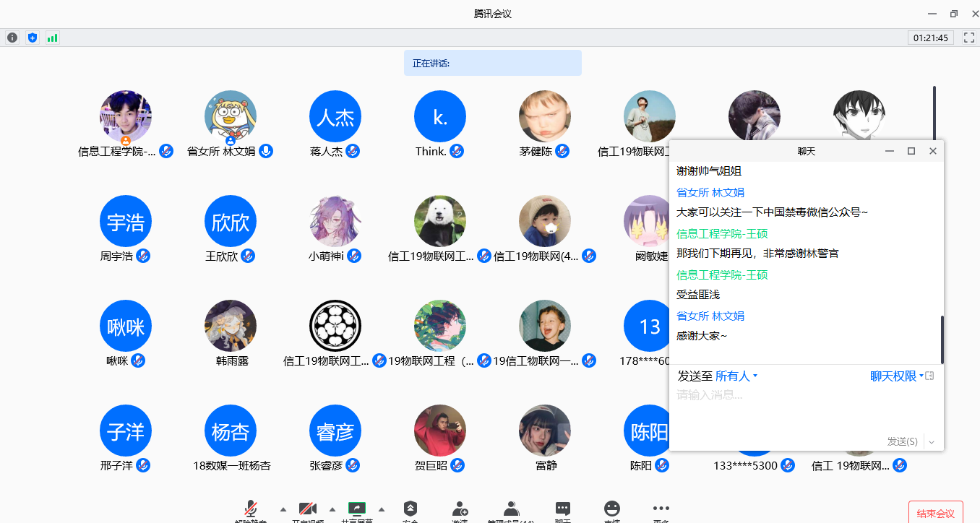This screenshot has width=980, height=523.
Task: Open the emoji reactions smiley icon
Action: click(612, 510)
